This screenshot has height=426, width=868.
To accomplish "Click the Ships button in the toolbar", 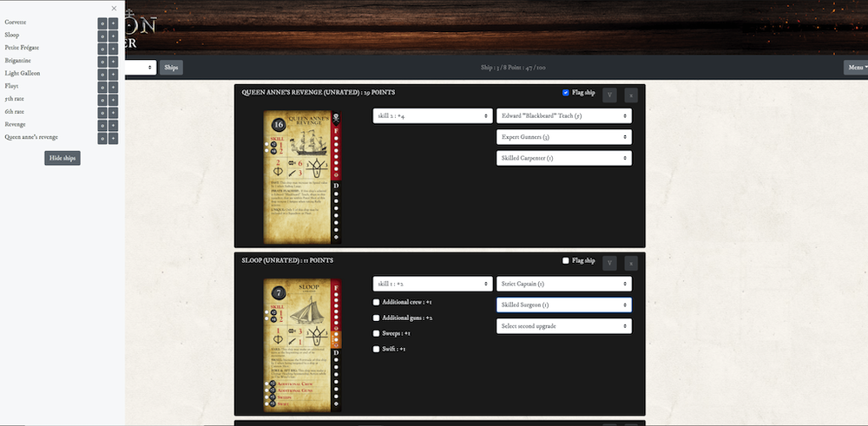I will pyautogui.click(x=171, y=67).
